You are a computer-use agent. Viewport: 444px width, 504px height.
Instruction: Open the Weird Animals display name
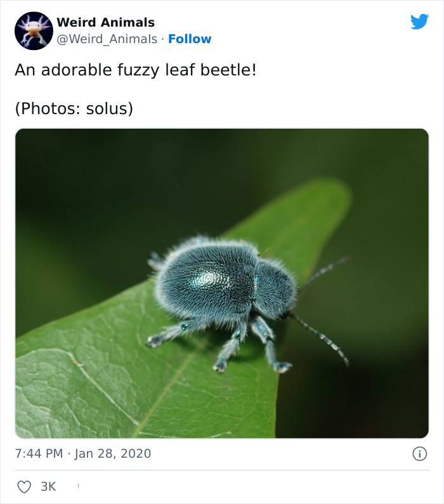[x=105, y=22]
